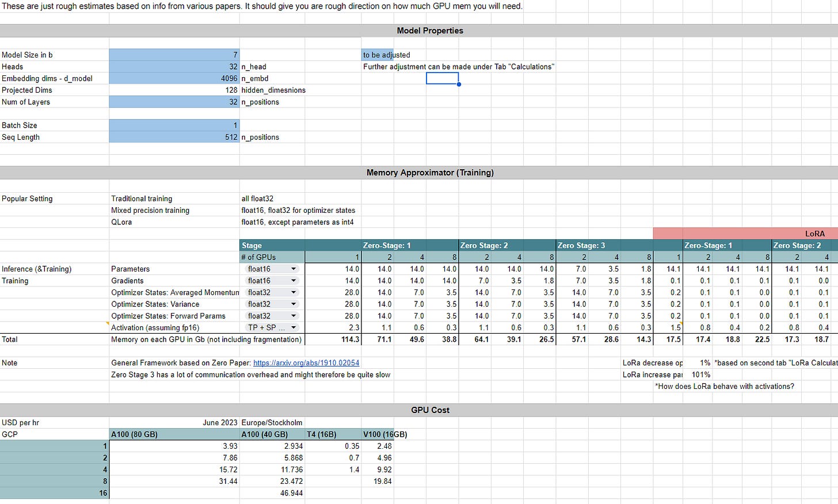Open the arxiv.org Zero Paper link
Screen dimensions: 838x504
click(306, 363)
